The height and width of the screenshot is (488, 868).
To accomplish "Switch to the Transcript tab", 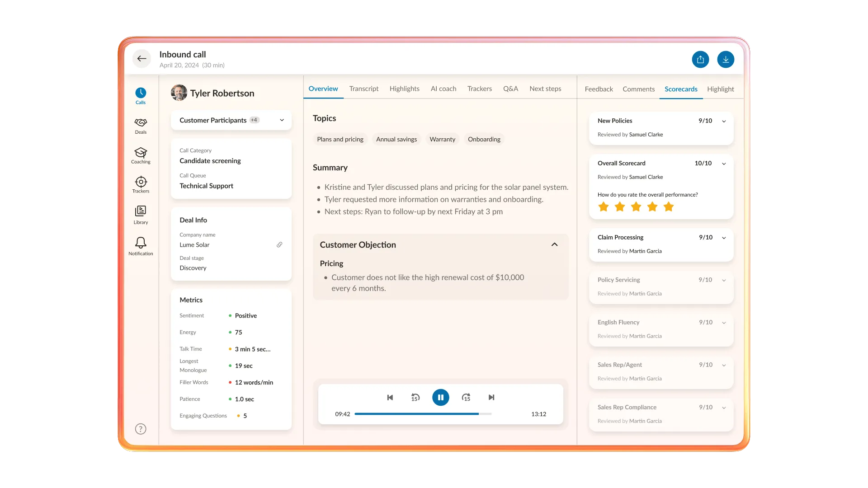I will [x=363, y=89].
